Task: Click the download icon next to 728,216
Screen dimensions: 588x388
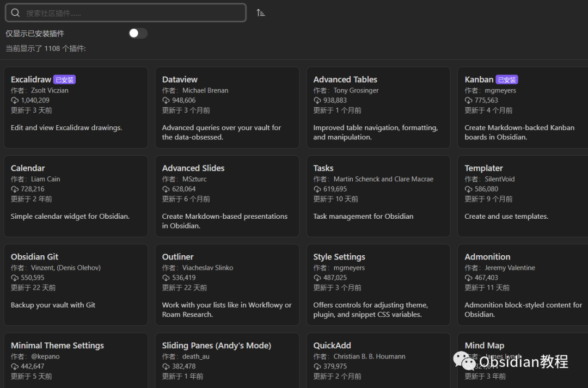Action: click(x=15, y=189)
